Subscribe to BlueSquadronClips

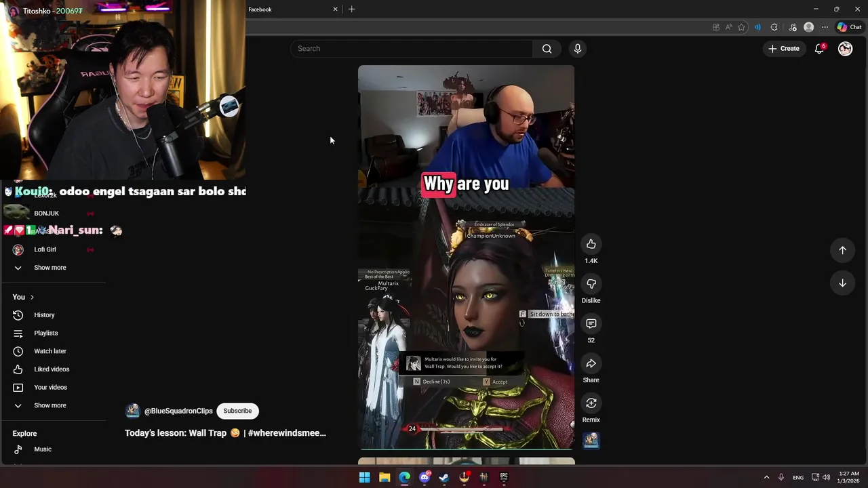coord(237,411)
